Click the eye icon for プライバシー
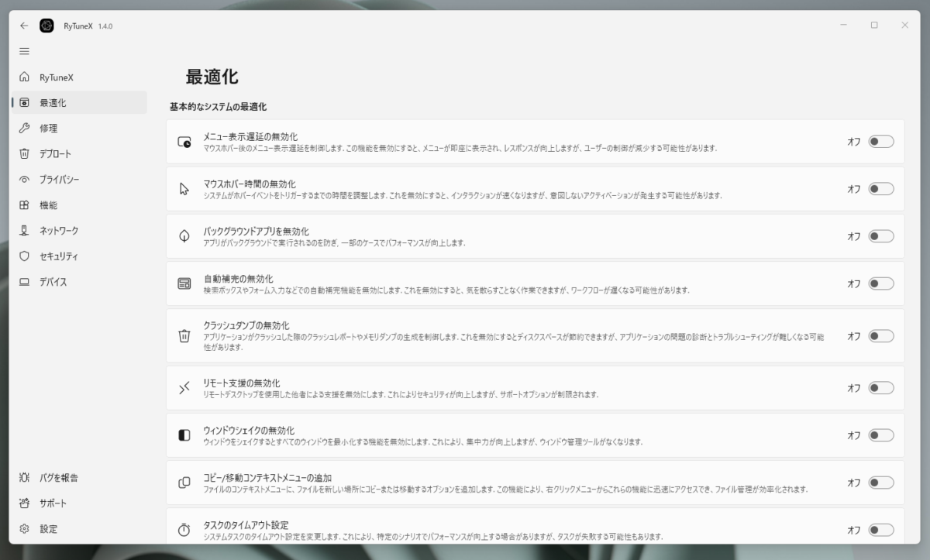This screenshot has height=560, width=930. pyautogui.click(x=24, y=180)
